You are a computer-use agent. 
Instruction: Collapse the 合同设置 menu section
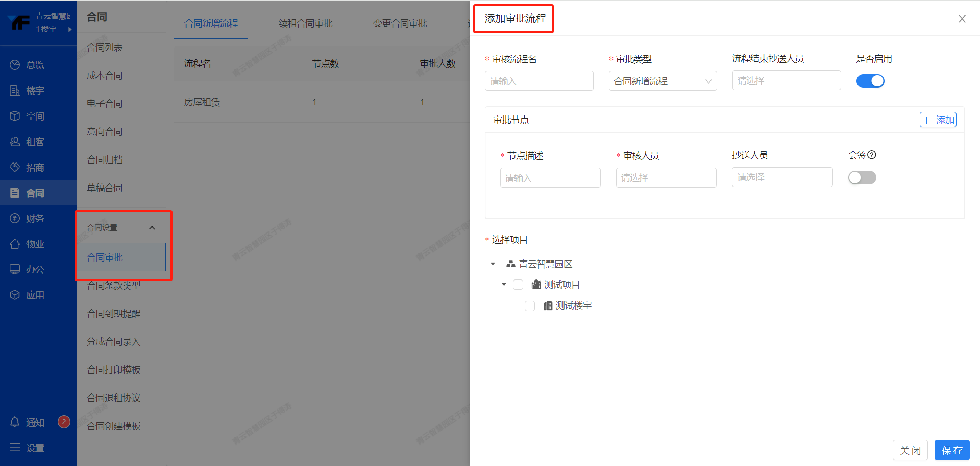tap(152, 228)
